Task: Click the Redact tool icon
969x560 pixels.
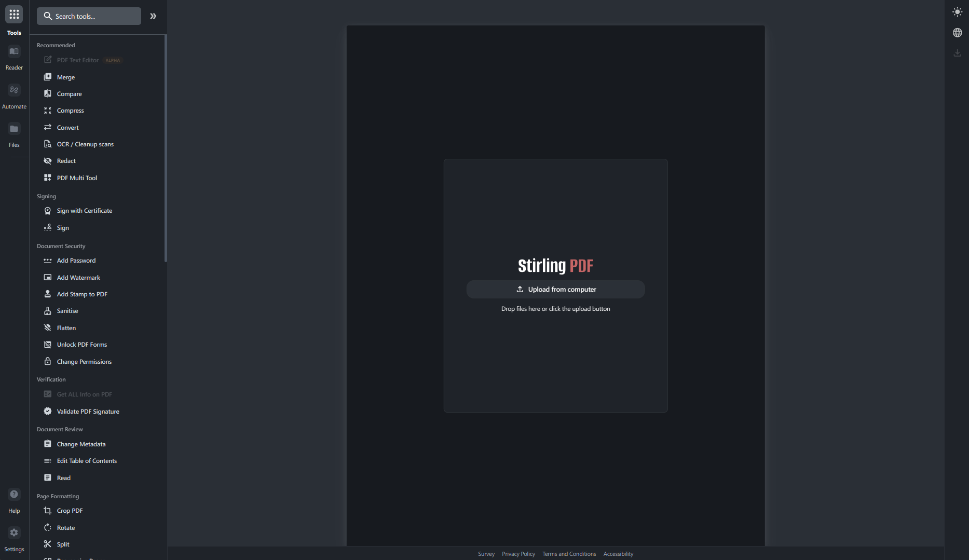Action: [x=48, y=161]
